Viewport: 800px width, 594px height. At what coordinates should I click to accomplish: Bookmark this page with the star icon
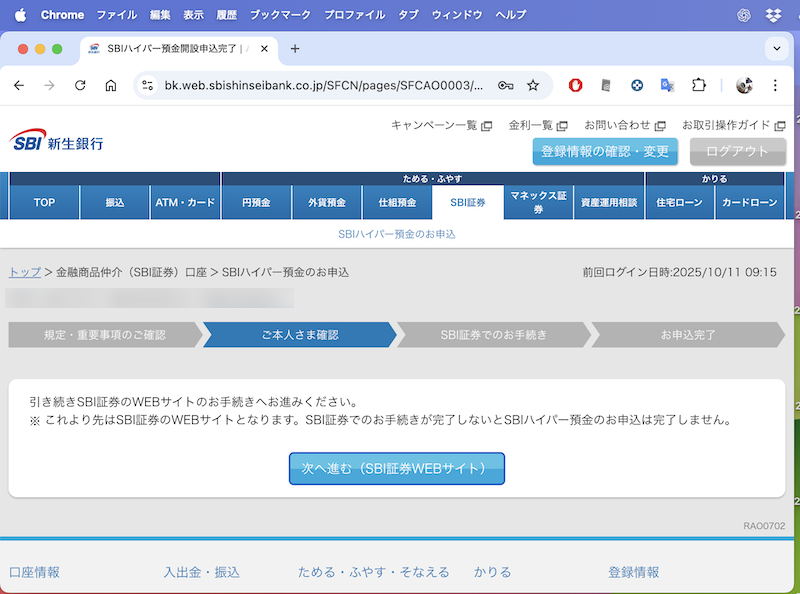click(533, 86)
